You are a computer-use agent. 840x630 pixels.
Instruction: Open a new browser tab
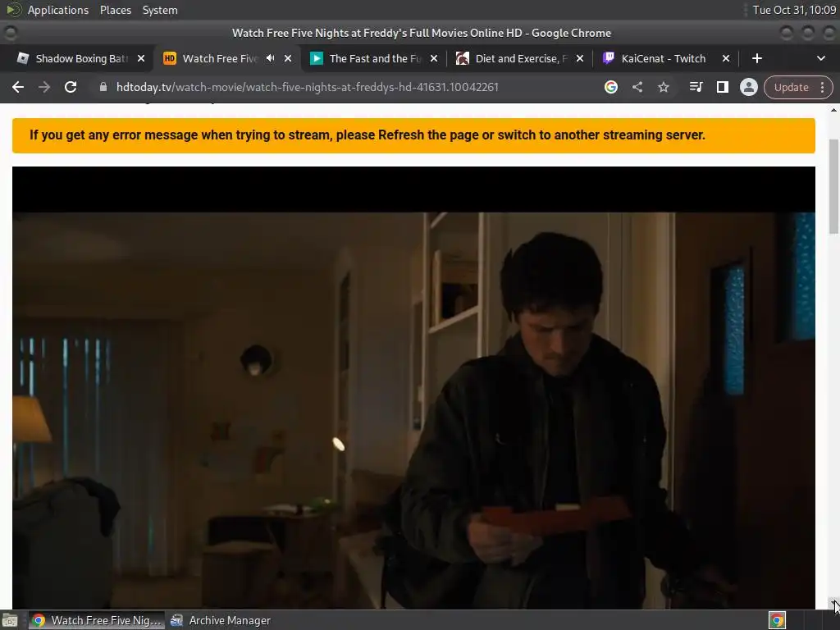[x=757, y=58]
